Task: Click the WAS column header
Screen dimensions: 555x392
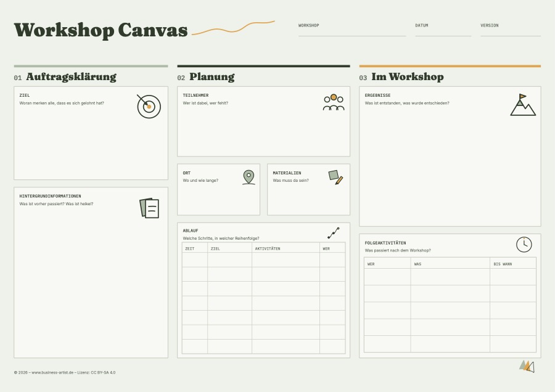Action: [417, 264]
